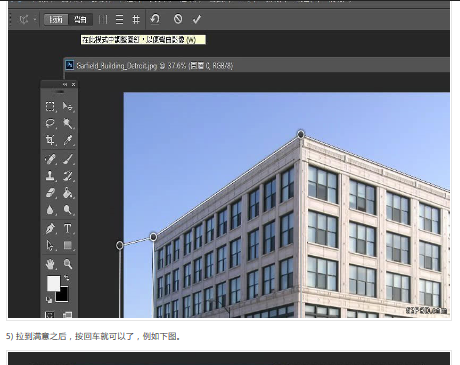Click the warp pin at the building's top corner

click(x=300, y=134)
